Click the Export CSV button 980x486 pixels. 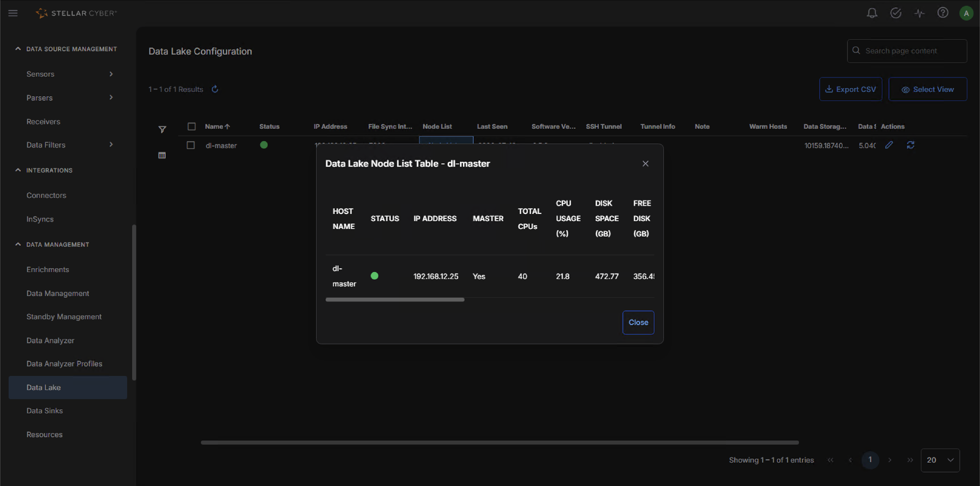tap(851, 89)
